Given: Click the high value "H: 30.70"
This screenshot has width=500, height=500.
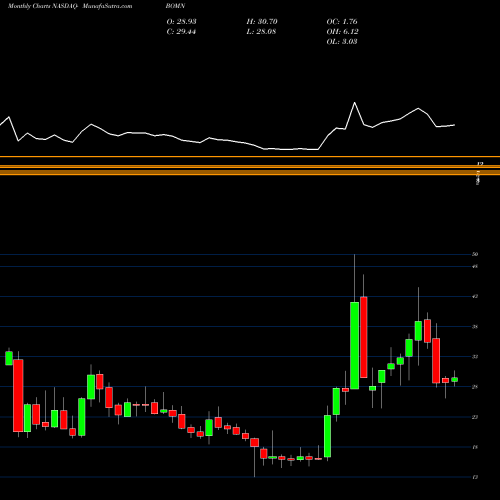Looking at the screenshot, I should click(262, 22).
